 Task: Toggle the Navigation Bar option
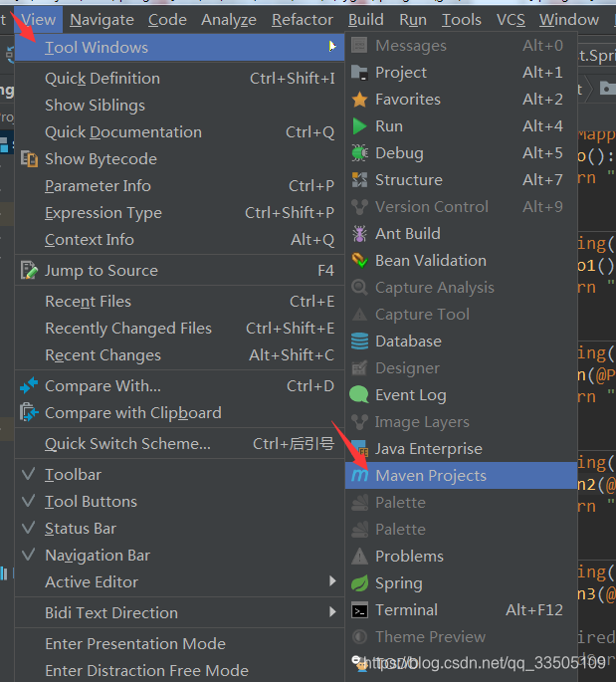point(179,556)
